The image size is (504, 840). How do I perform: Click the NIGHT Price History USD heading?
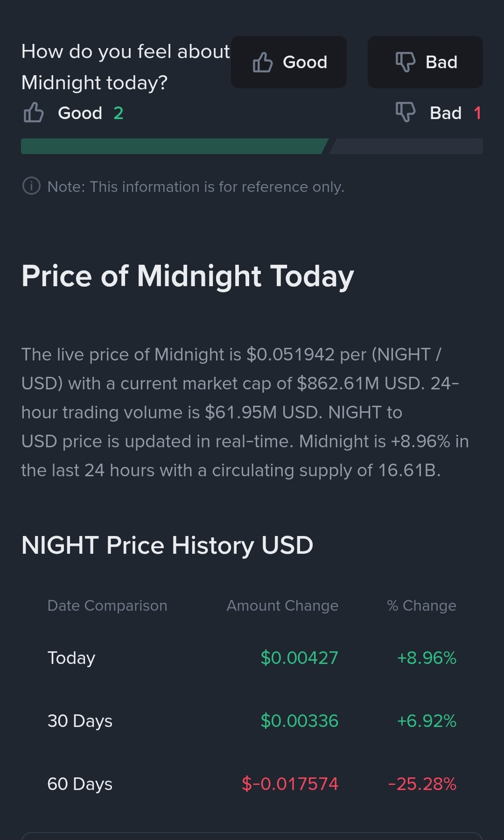click(x=167, y=545)
